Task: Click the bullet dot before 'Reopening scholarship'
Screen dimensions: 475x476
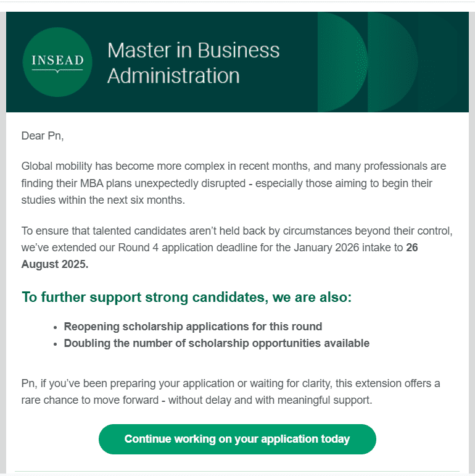Action: click(55, 328)
